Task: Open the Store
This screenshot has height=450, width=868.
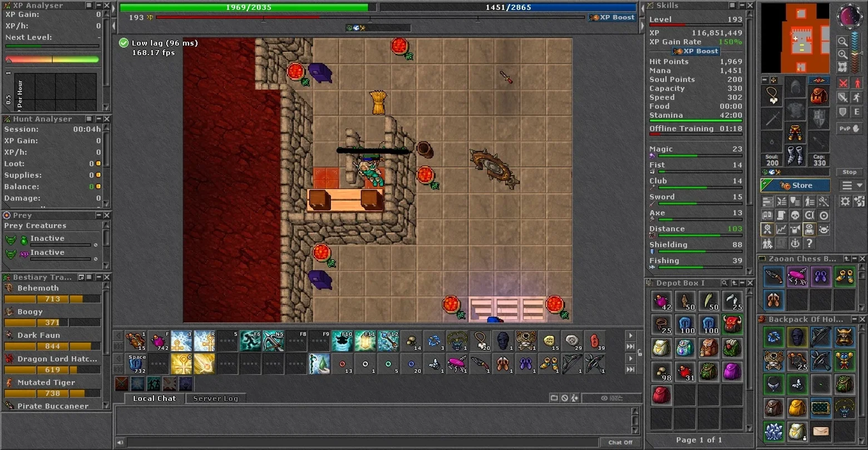Action: click(x=795, y=186)
